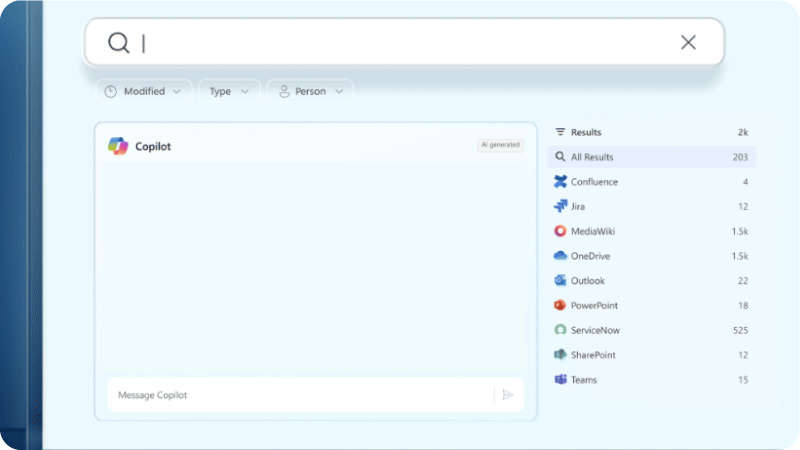800x450 pixels.
Task: Click the 525 count beside ServiceNow
Action: [740, 330]
